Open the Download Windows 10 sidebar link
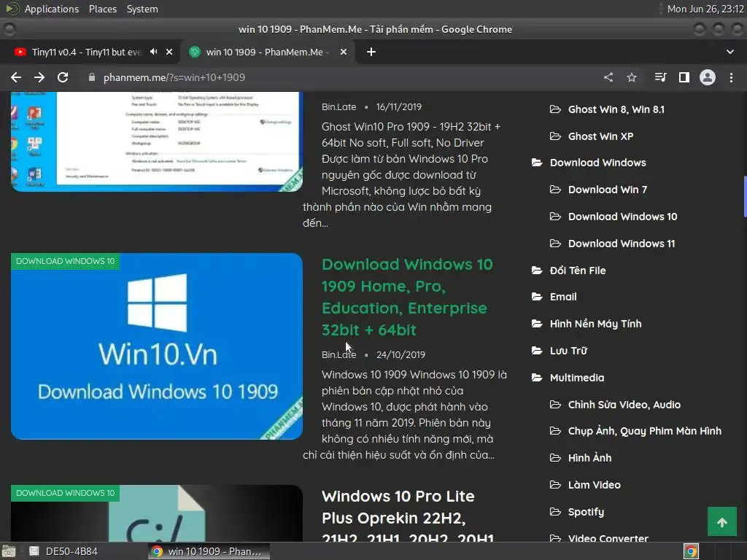Viewport: 747px width, 560px height. (623, 217)
